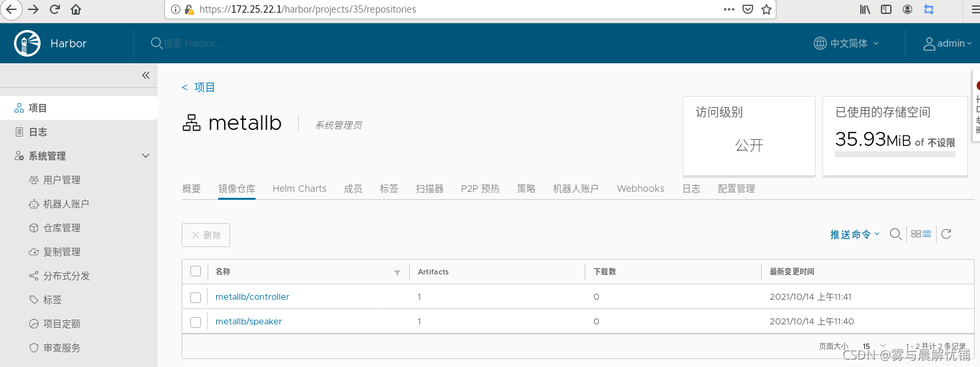980x367 pixels.
Task: Open Firefox account icon
Action: pyautogui.click(x=907, y=9)
